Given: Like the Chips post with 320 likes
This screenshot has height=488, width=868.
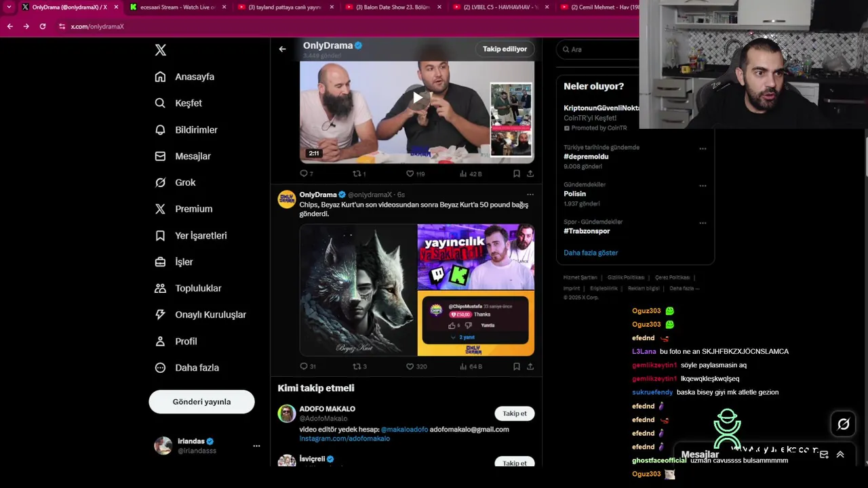Looking at the screenshot, I should (x=416, y=366).
